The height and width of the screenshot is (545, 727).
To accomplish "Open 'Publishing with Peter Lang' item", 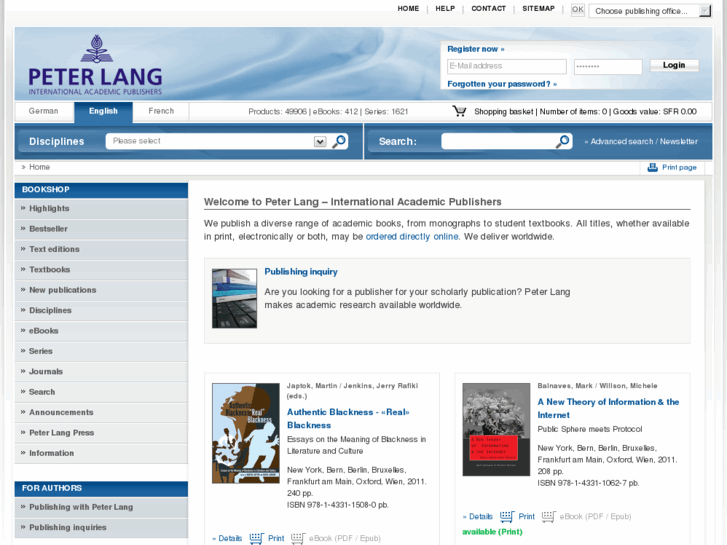I will coord(101,507).
